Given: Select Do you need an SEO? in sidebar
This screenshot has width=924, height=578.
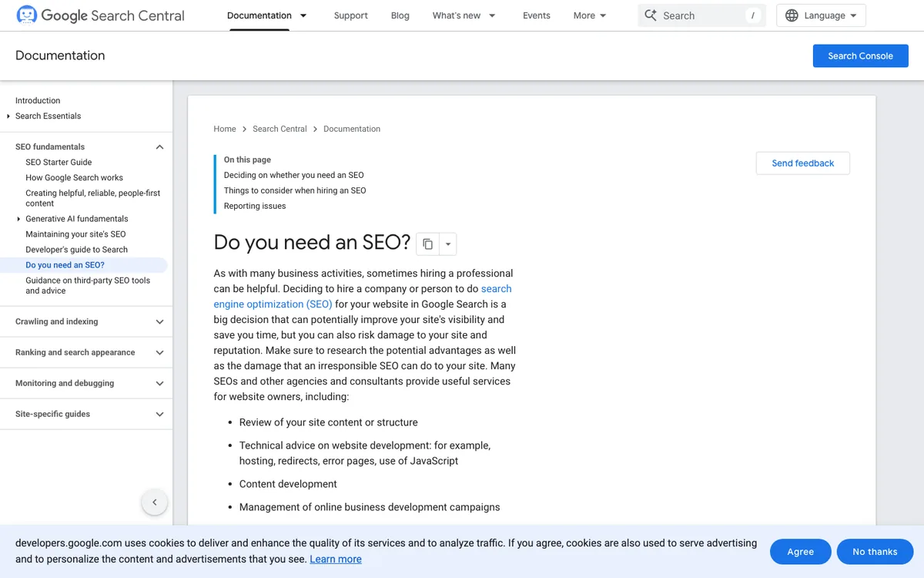Looking at the screenshot, I should coord(65,265).
